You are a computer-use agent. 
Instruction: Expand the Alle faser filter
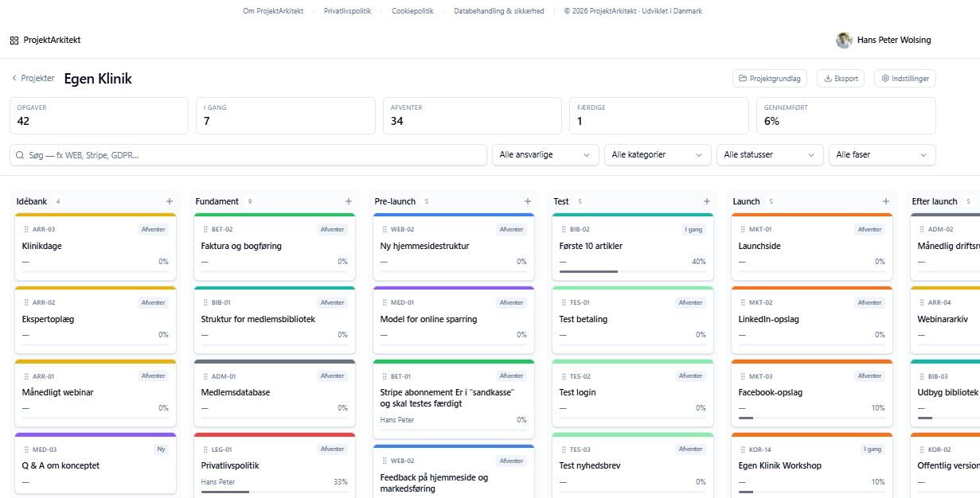pos(882,154)
